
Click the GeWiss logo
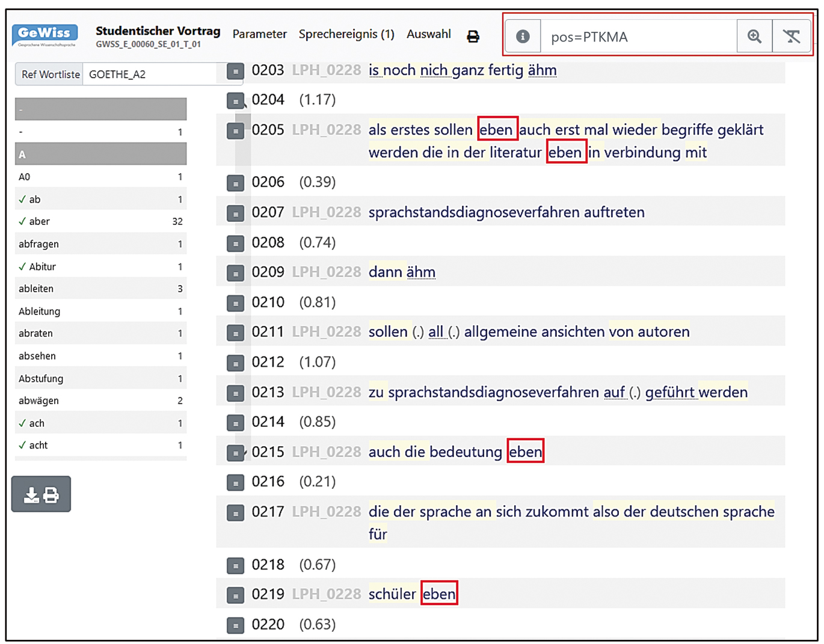[x=45, y=35]
